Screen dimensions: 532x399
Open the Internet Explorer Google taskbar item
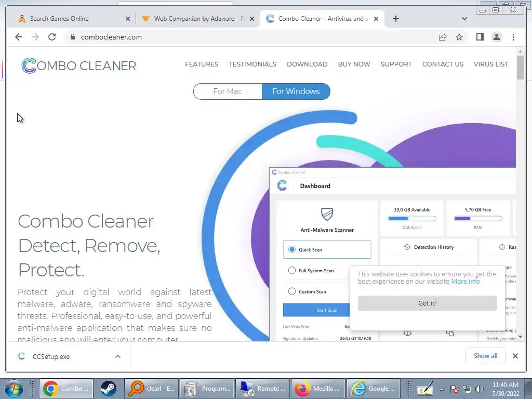374,389
